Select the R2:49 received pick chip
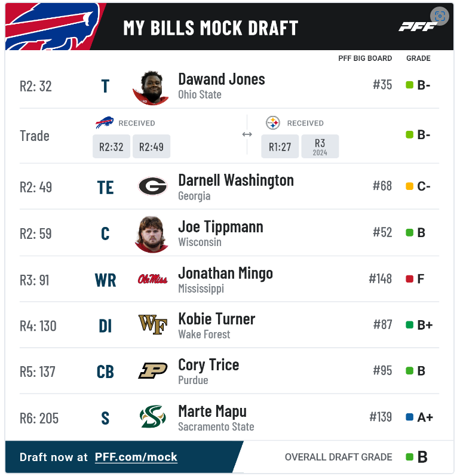 point(151,147)
